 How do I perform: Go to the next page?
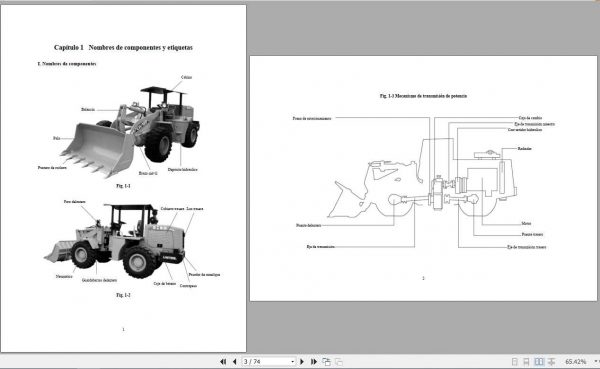(302, 362)
